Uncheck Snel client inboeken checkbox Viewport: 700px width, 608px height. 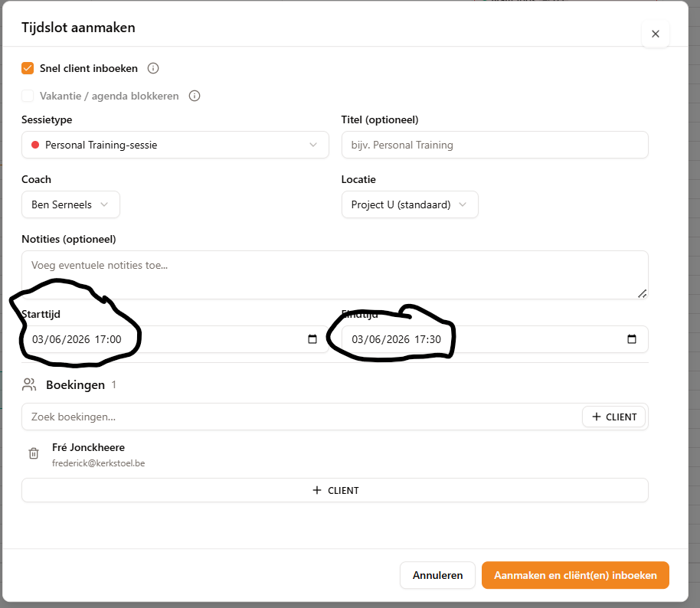click(x=28, y=68)
